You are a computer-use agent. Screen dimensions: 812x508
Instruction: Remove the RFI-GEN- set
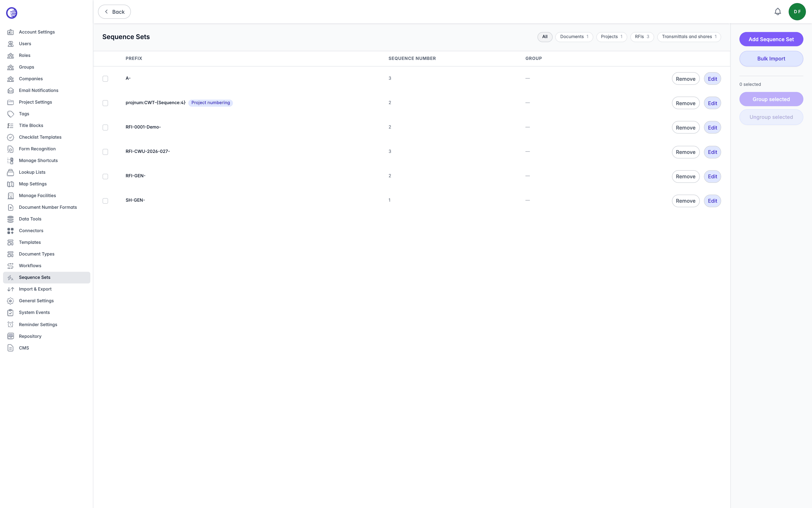coord(685,176)
